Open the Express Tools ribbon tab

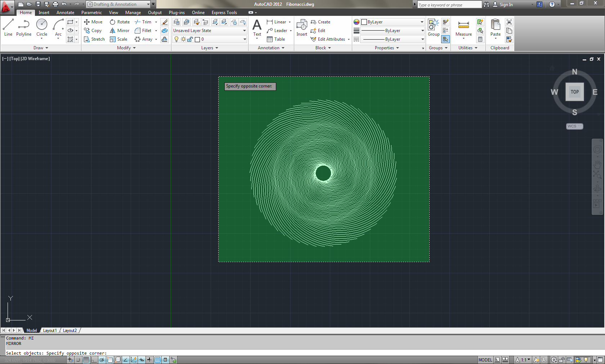(x=224, y=13)
